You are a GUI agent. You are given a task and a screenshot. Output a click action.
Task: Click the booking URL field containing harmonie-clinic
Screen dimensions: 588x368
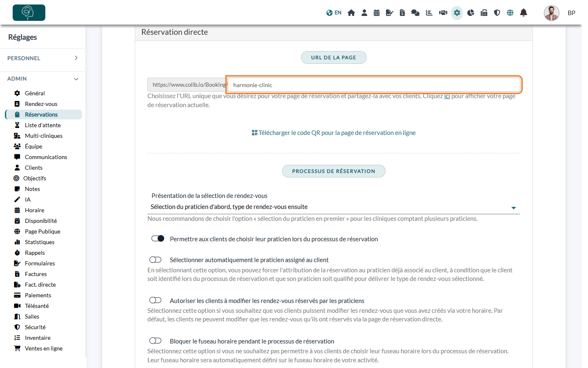coord(374,85)
